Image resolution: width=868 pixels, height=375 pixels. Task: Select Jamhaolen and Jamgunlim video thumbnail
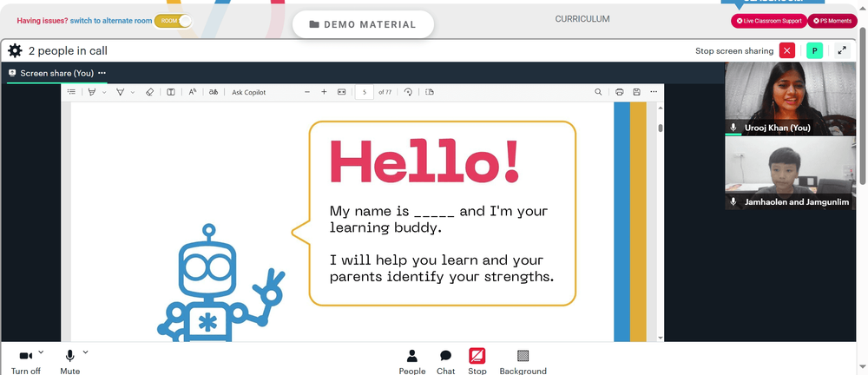pyautogui.click(x=790, y=173)
